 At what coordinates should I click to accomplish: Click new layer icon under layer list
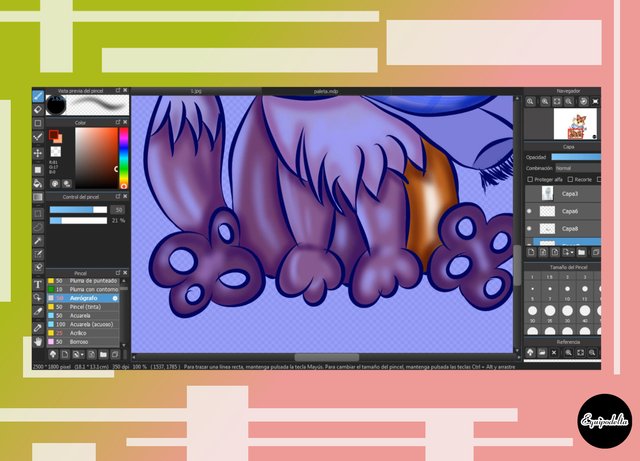click(x=531, y=252)
